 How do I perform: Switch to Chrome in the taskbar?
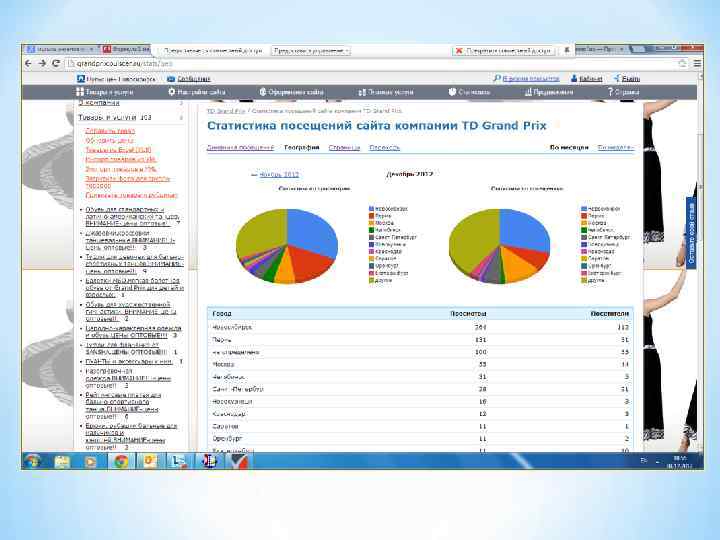(121, 461)
